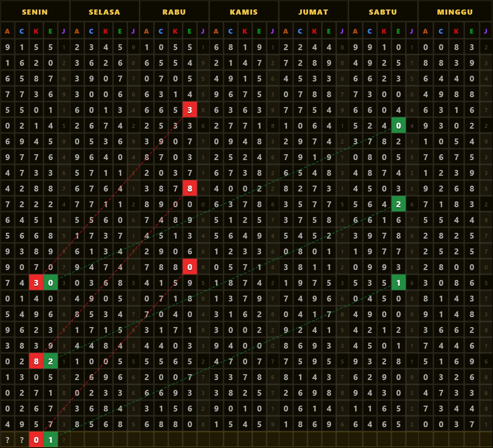The width and height of the screenshot is (493, 448).
Task: Select blue letter C under MINGGU
Action: pyautogui.click(x=441, y=31)
